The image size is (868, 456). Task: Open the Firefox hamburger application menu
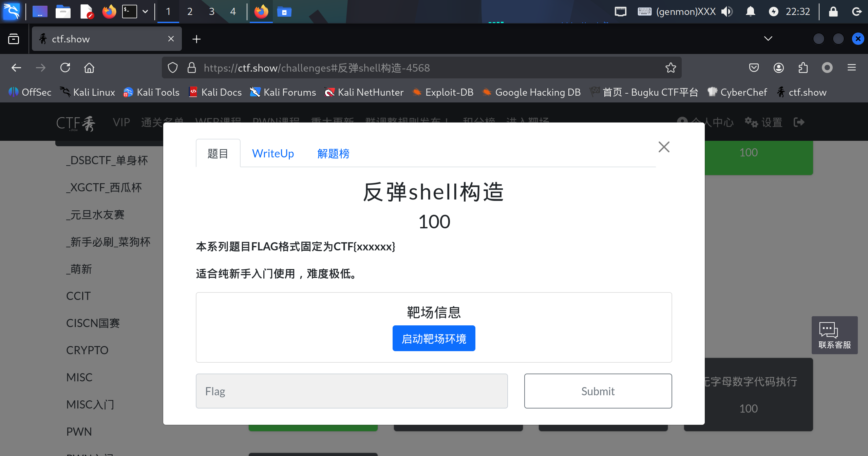[x=851, y=68]
